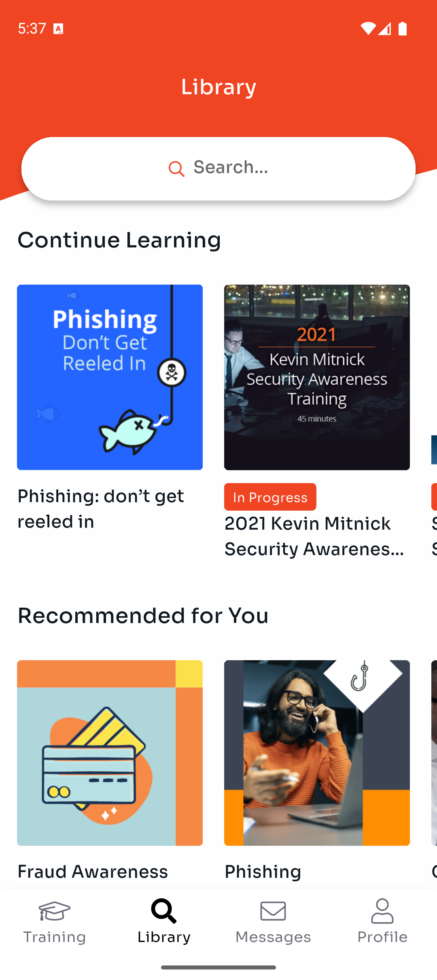Click the In Progress badge
This screenshot has height=980, width=437.
point(270,497)
